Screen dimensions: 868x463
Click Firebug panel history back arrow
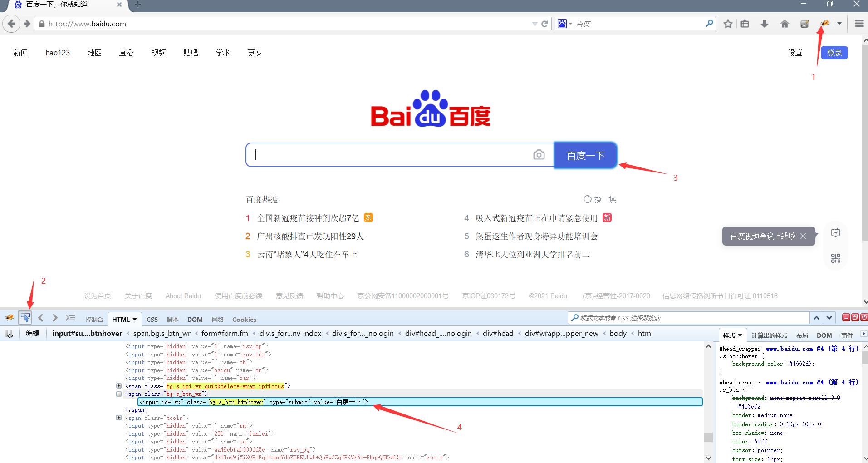40,318
